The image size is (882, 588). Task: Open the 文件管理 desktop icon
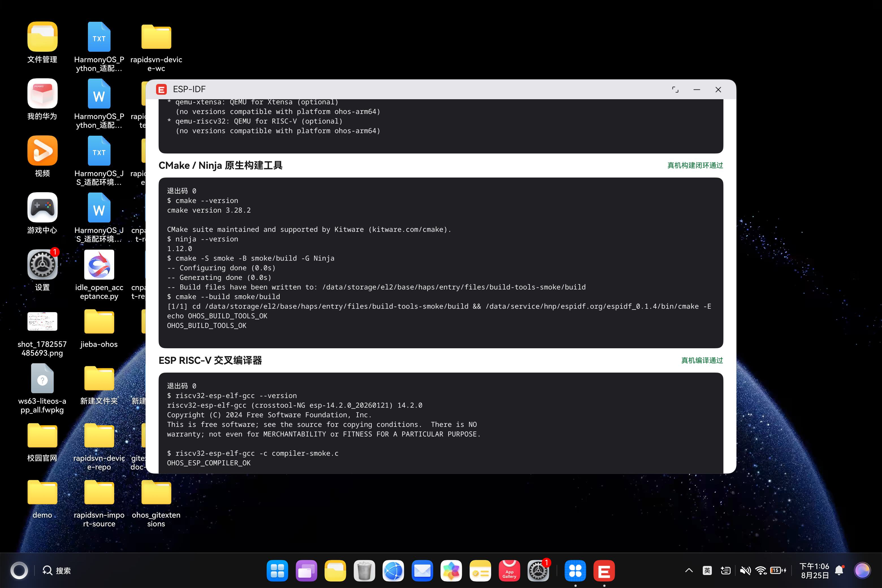tap(42, 37)
